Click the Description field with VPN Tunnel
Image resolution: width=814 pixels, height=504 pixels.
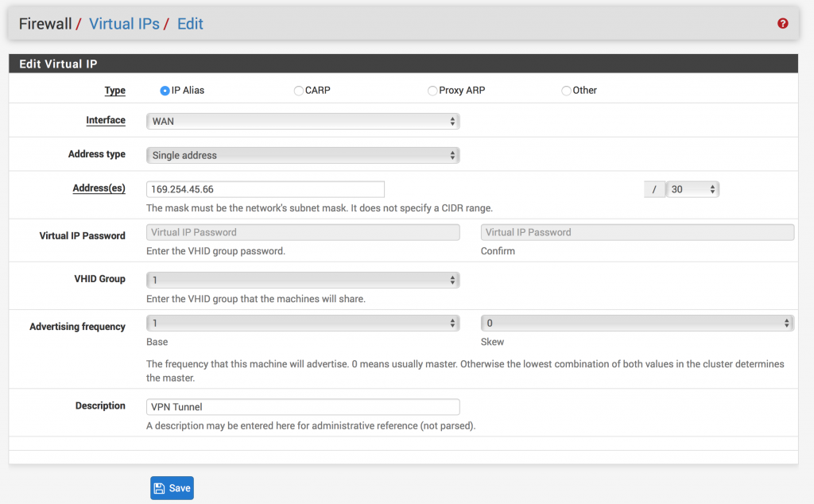(303, 407)
